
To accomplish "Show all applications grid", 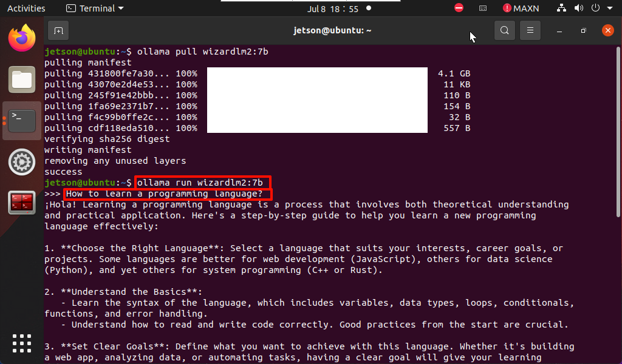I will coord(22,343).
